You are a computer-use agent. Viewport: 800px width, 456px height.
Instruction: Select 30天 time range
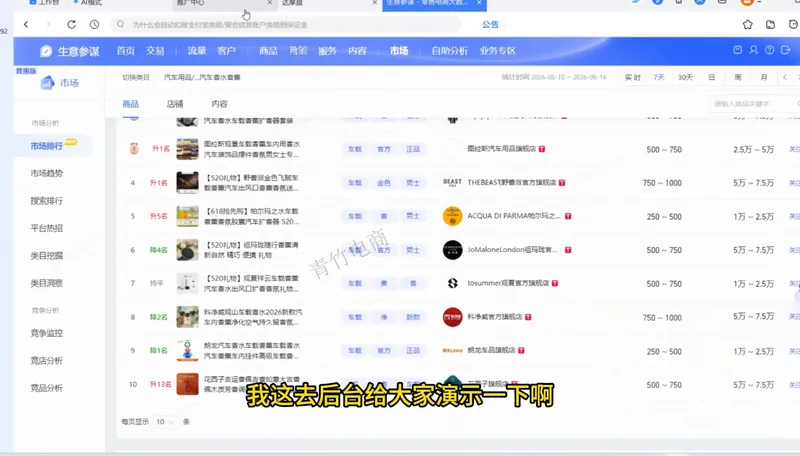[685, 78]
